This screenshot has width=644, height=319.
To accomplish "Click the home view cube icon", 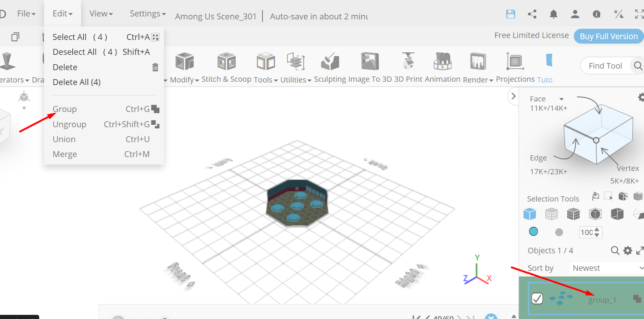I will click(x=24, y=97).
